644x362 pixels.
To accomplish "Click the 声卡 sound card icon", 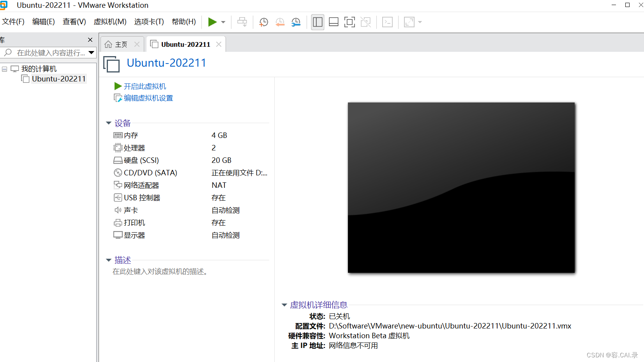I will click(118, 210).
